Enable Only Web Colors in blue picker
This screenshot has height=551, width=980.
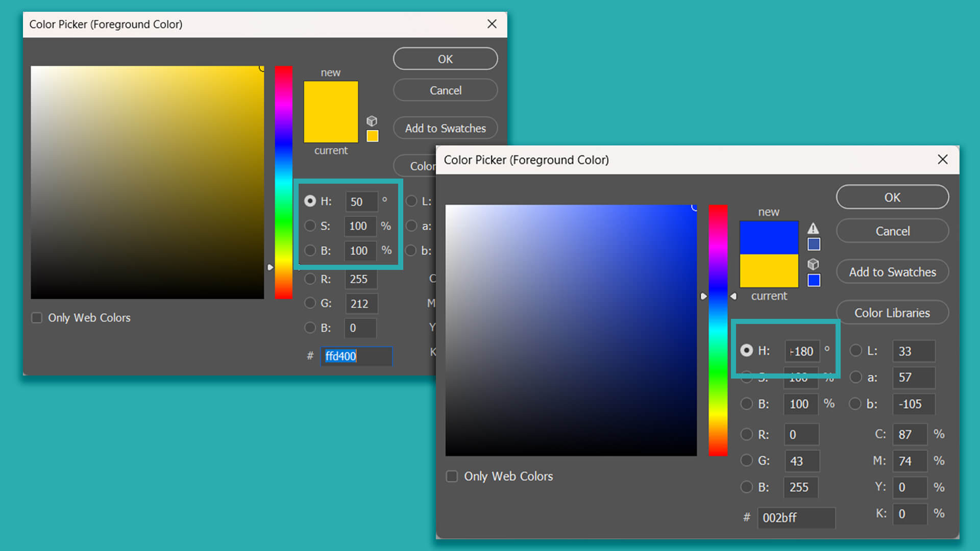[452, 477]
